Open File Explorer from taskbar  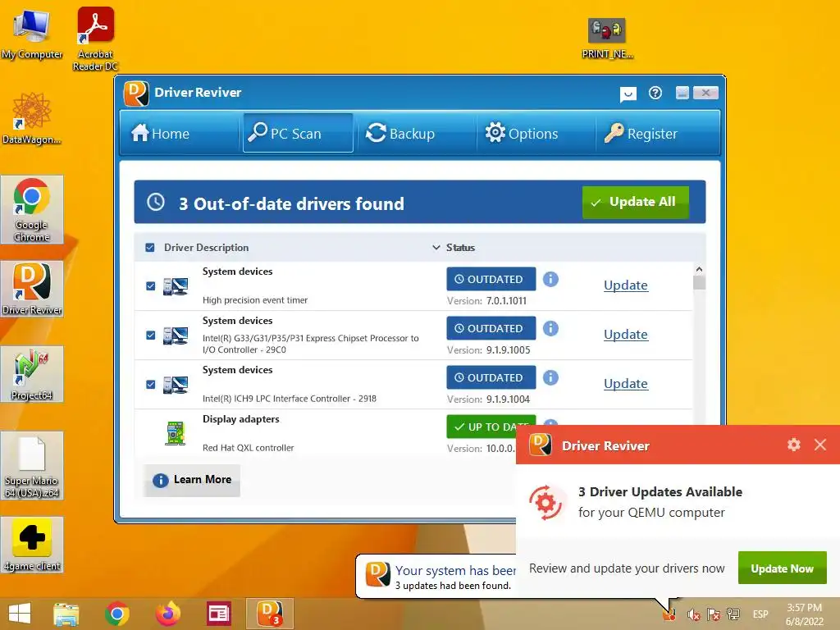pyautogui.click(x=66, y=614)
